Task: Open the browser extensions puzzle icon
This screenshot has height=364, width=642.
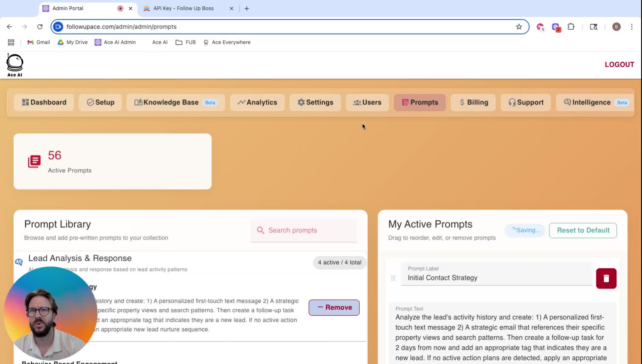Action: pos(571,27)
